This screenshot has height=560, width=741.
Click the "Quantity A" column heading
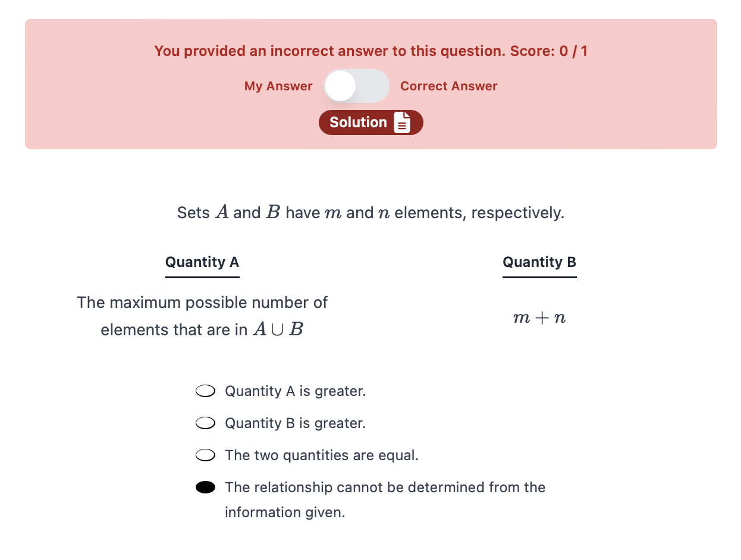pos(202,262)
